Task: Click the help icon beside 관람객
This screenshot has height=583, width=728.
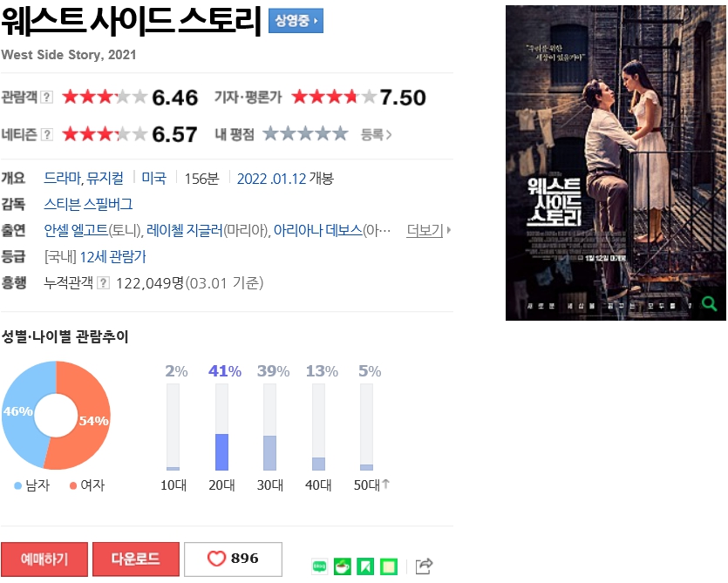Action: click(46, 97)
